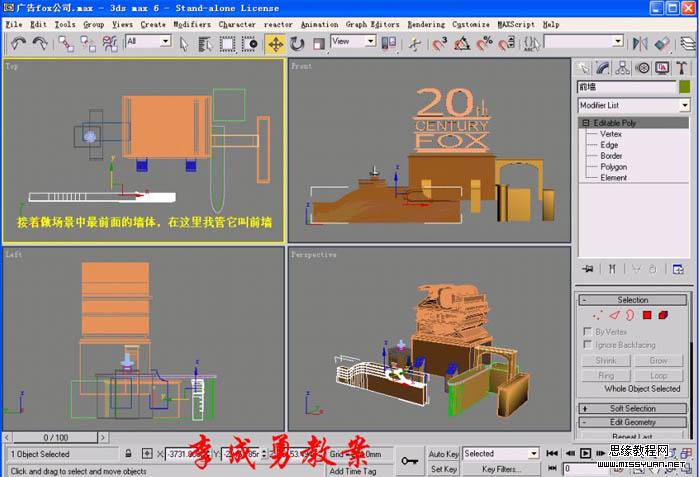Enable Ignore Backfacing checkbox
This screenshot has height=477, width=700.
pyautogui.click(x=588, y=344)
